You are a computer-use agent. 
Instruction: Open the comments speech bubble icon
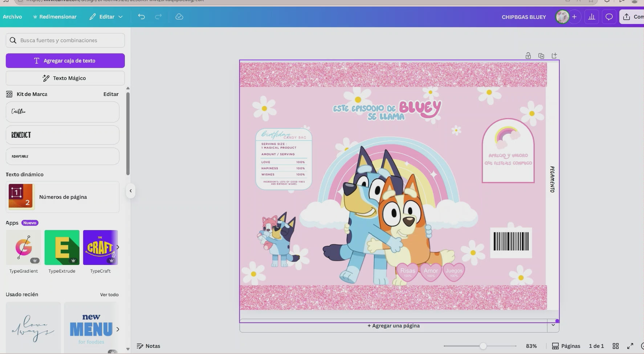point(609,17)
